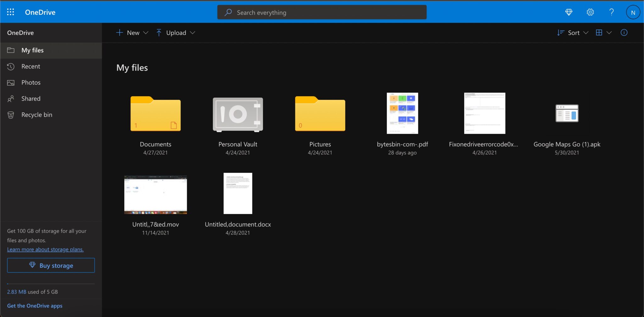Open the app launcher grid icon
This screenshot has height=317, width=644.
coord(10,12)
